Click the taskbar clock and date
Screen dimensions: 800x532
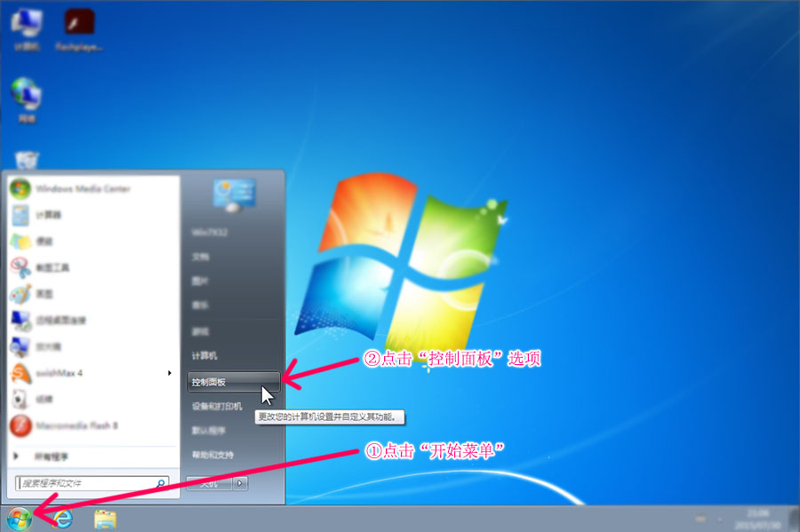pos(757,520)
